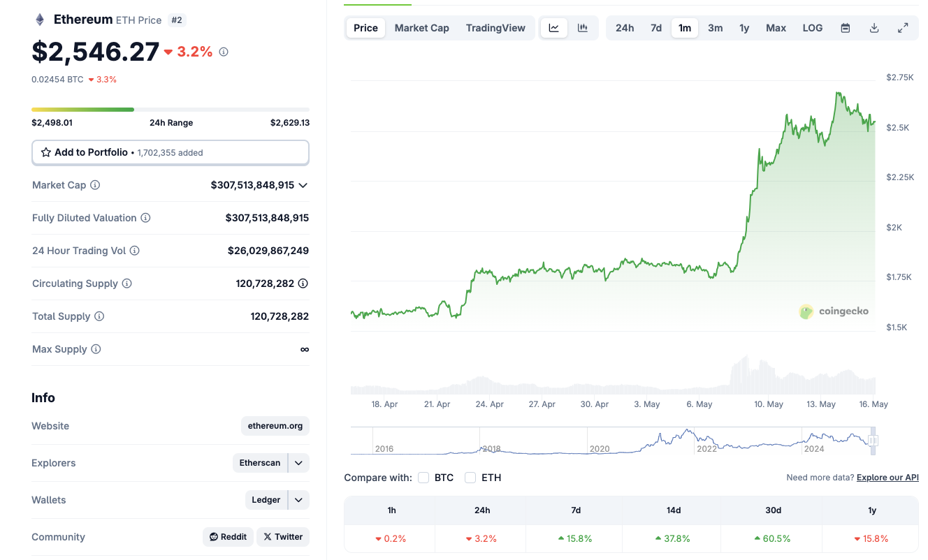
Task: Switch to line chart view icon
Action: tap(554, 28)
